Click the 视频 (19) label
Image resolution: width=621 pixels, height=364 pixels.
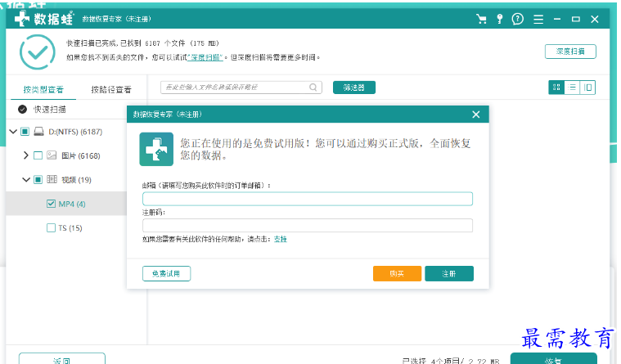click(76, 180)
